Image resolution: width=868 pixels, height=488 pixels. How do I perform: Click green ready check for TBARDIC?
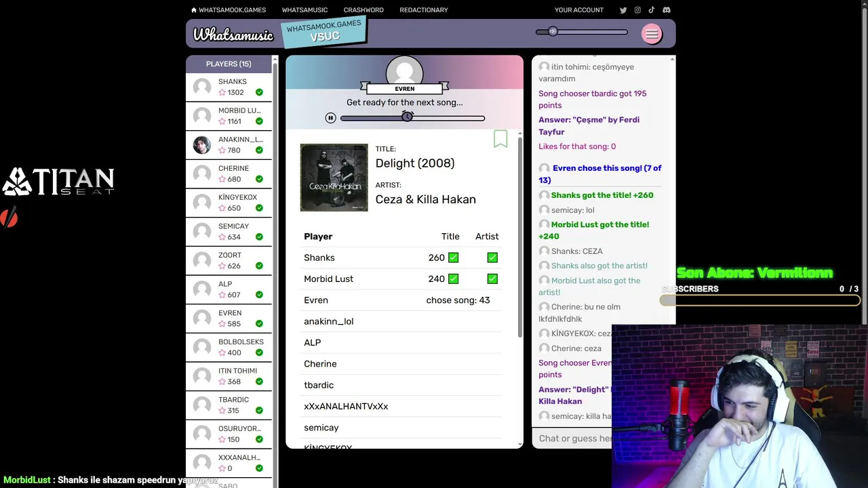(259, 411)
